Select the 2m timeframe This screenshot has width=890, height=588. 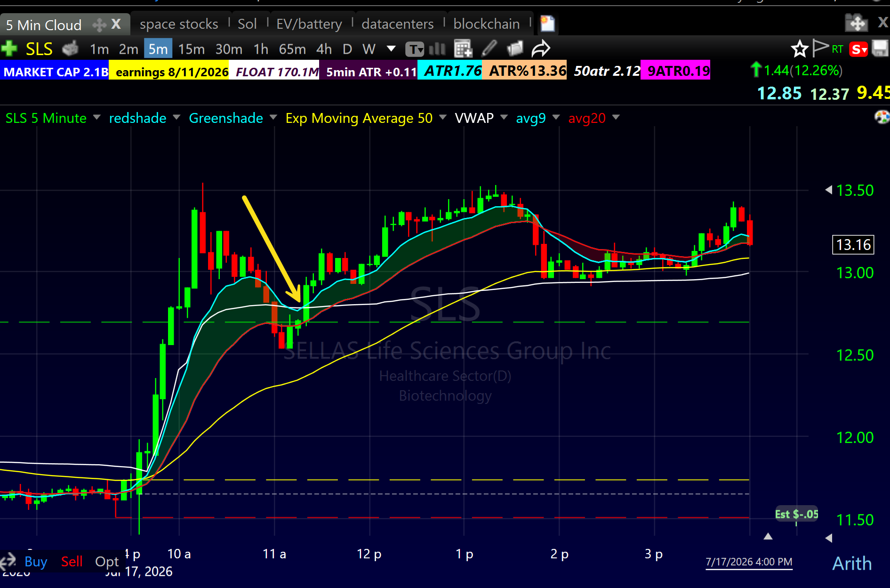tap(128, 49)
